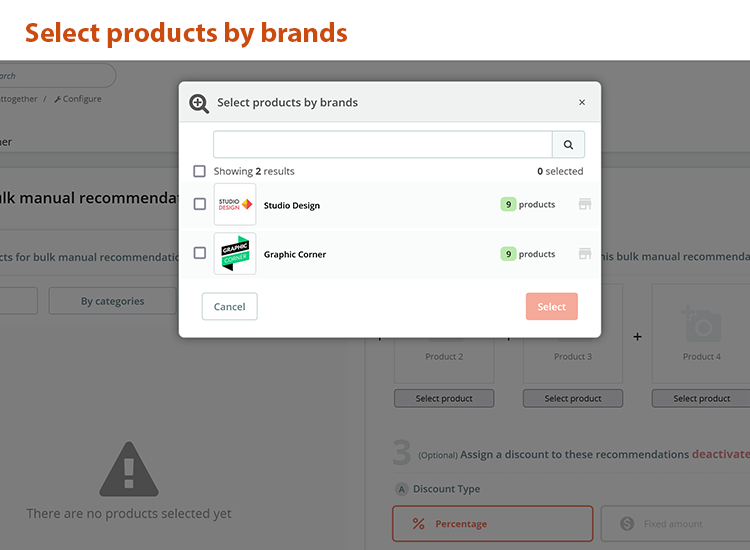
Task: Open the By categories option
Action: coord(112,301)
